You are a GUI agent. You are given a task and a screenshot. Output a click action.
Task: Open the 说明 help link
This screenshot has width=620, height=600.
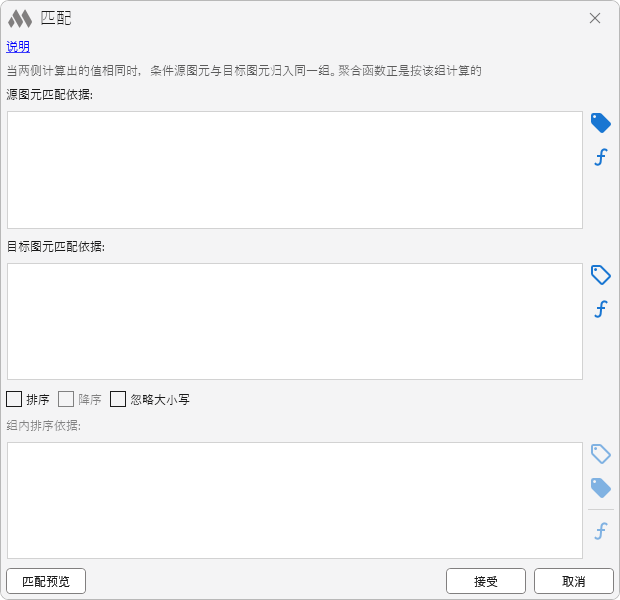click(x=18, y=47)
